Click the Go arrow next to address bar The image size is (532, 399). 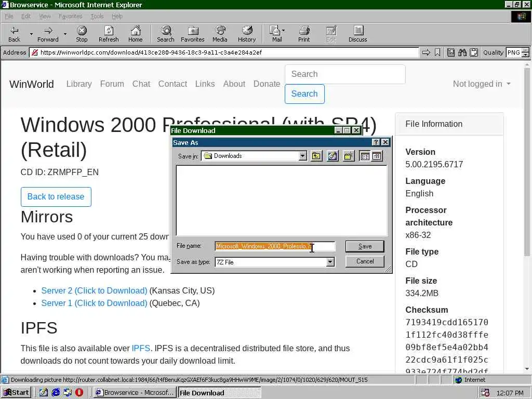(x=426, y=52)
